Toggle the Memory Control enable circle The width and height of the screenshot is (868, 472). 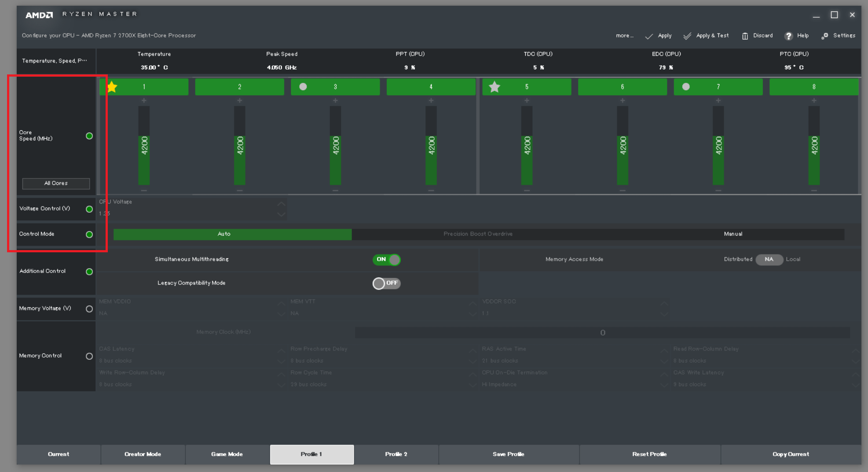click(89, 356)
